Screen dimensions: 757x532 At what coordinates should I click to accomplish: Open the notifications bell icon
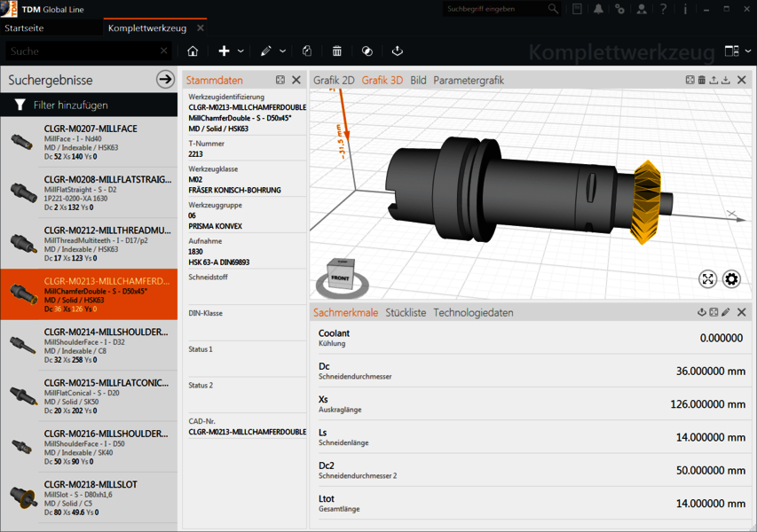tap(598, 9)
